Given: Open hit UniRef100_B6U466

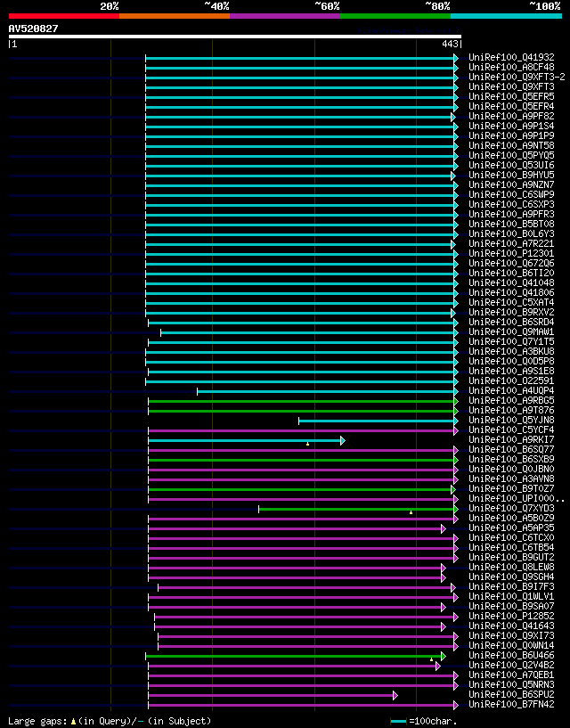Looking at the screenshot, I should [511, 656].
